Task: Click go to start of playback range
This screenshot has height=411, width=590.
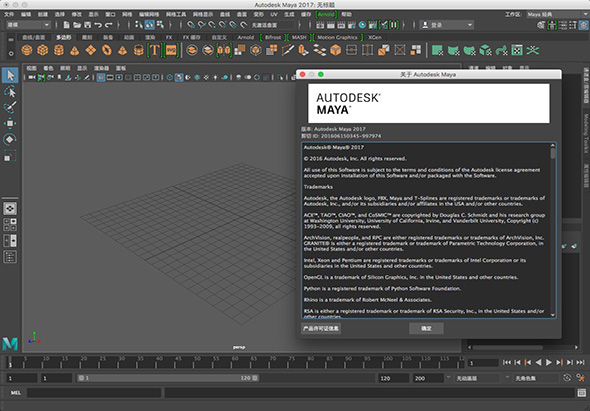Action: click(x=507, y=362)
